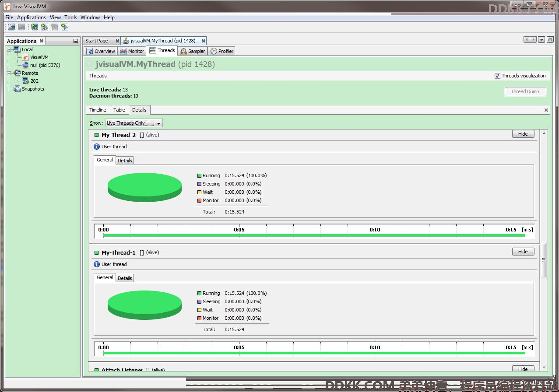This screenshot has height=392, width=559.
Task: Open the File menu
Action: click(9, 17)
